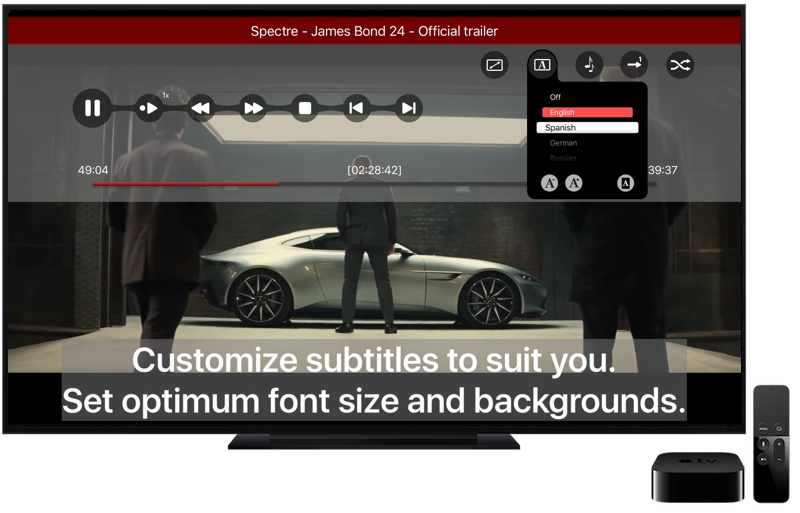Image resolution: width=800 pixels, height=513 pixels.
Task: Skip to the previous track
Action: [x=356, y=108]
